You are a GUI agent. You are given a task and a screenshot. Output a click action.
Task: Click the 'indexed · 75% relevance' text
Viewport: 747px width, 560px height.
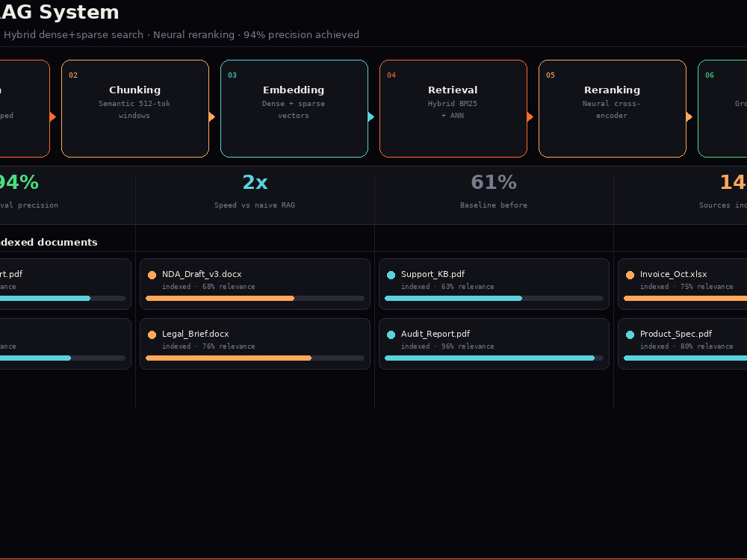click(x=686, y=287)
